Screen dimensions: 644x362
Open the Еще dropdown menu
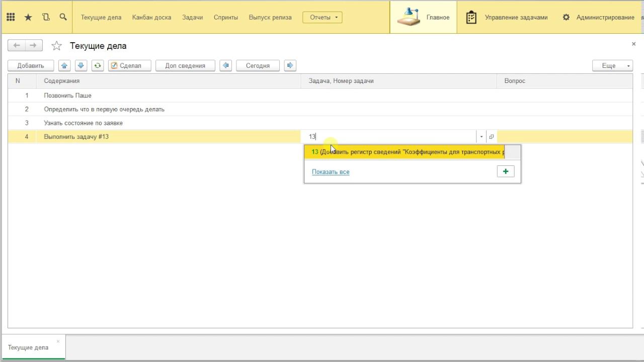(612, 65)
